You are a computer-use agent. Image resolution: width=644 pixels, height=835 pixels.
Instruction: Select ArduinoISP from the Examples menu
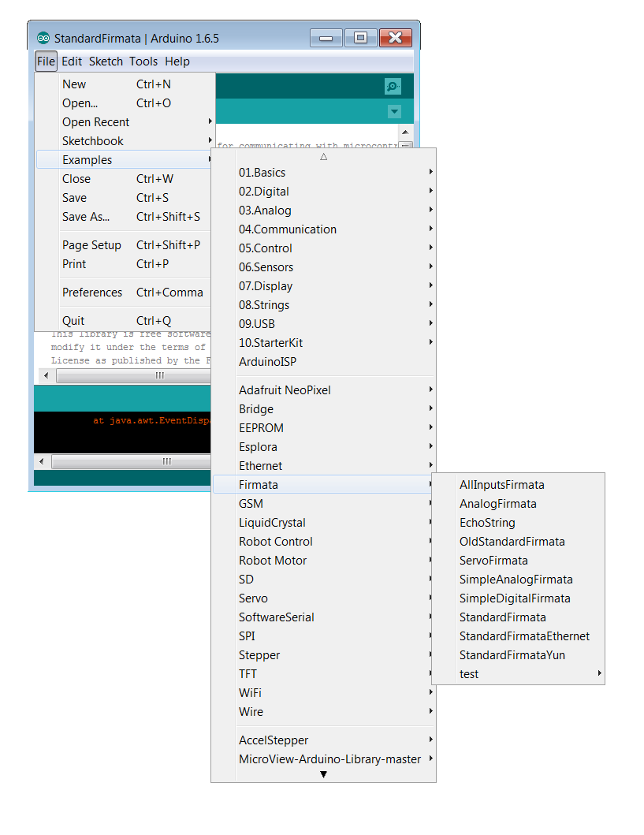point(265,361)
